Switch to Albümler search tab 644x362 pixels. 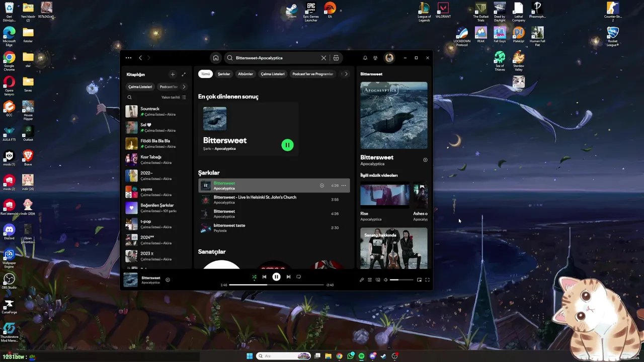[246, 74]
